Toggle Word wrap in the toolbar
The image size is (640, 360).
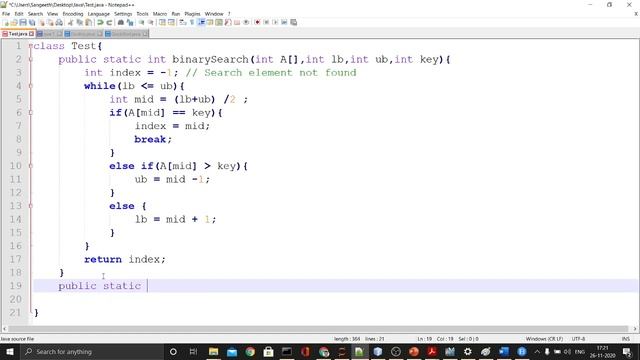(x=182, y=22)
